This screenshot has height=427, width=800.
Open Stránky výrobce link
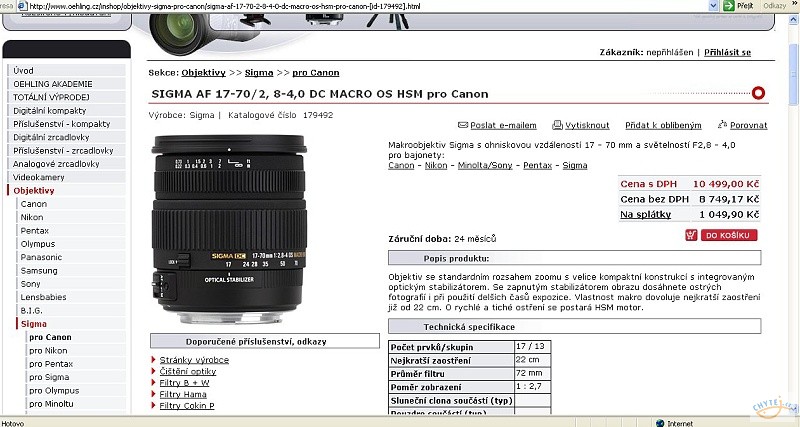[194, 360]
